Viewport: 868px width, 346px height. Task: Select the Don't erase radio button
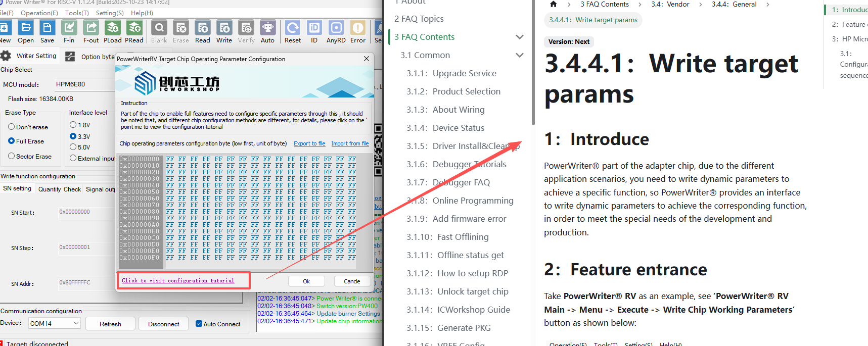click(x=12, y=127)
